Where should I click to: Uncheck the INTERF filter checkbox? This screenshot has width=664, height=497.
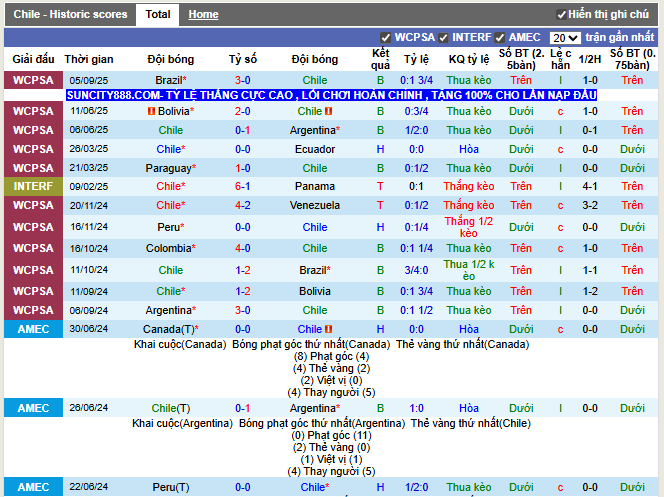443,38
